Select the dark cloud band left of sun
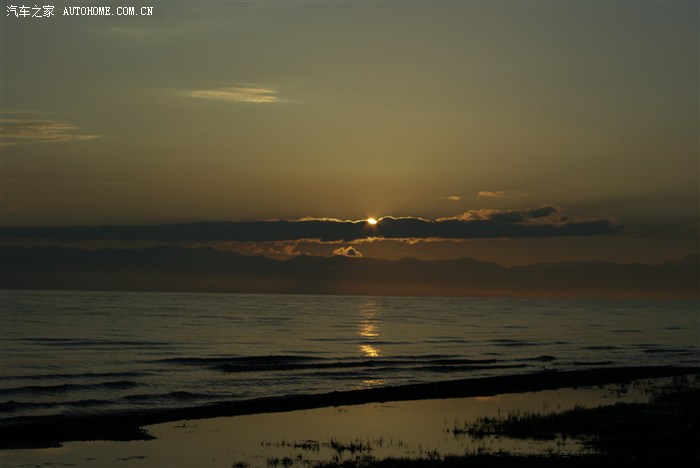 coord(200,231)
